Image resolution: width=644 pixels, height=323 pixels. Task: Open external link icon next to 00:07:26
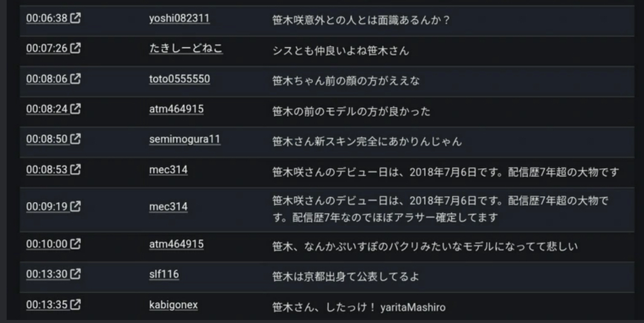(76, 49)
